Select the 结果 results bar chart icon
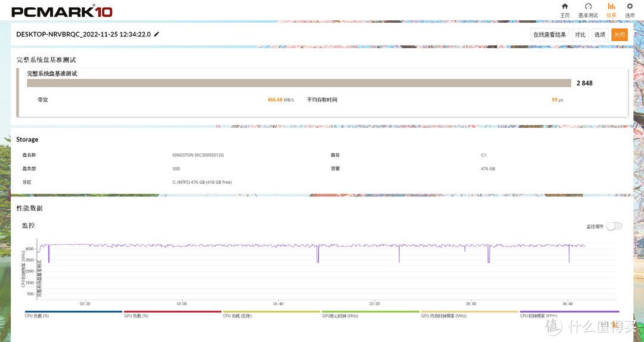 click(611, 7)
